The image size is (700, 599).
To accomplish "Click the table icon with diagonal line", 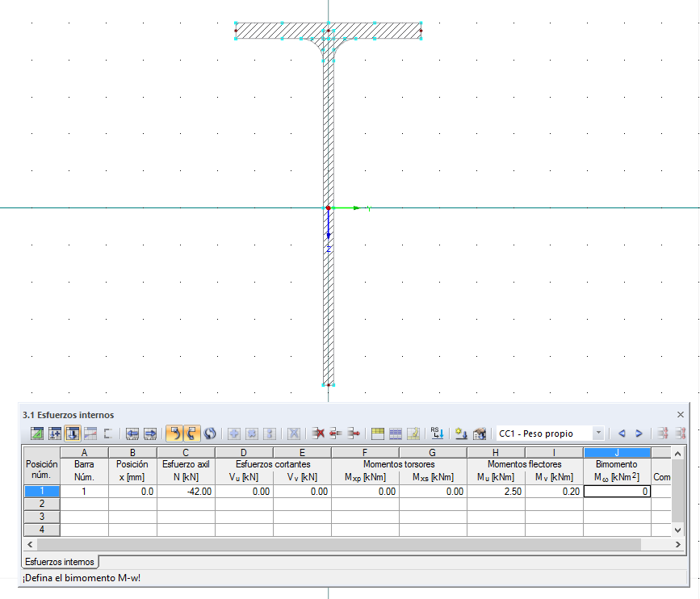I will (x=90, y=434).
